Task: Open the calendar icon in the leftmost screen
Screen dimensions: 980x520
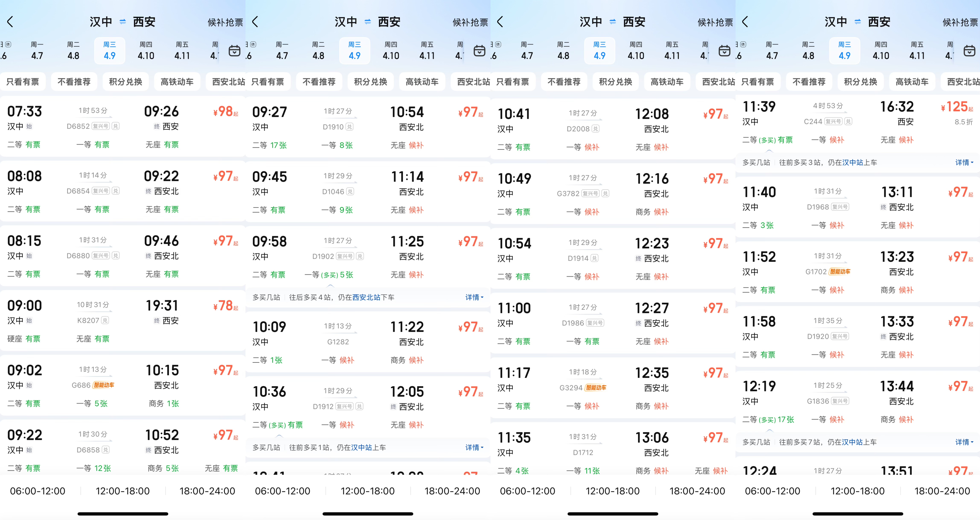Action: pyautogui.click(x=234, y=51)
